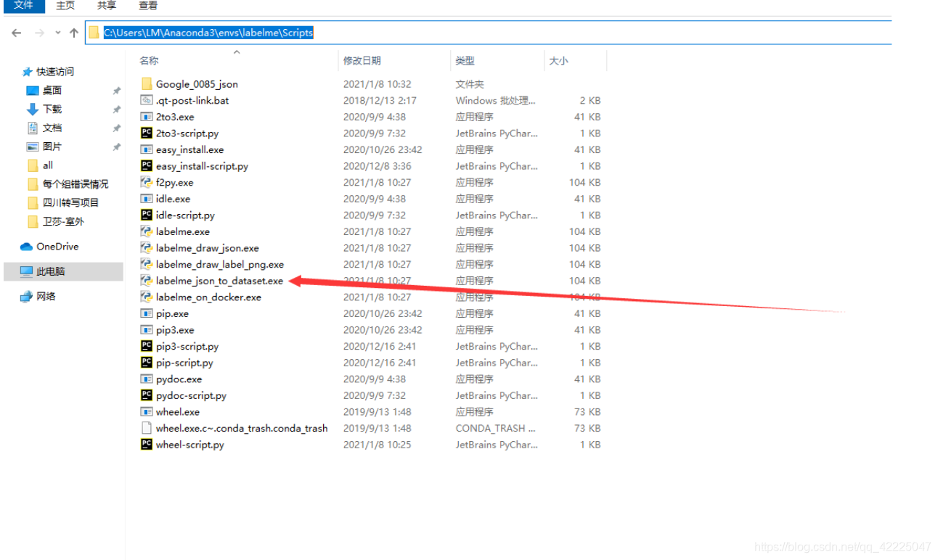
Task: Select the pydoc-script.py PyCharm icon
Action: point(147,396)
